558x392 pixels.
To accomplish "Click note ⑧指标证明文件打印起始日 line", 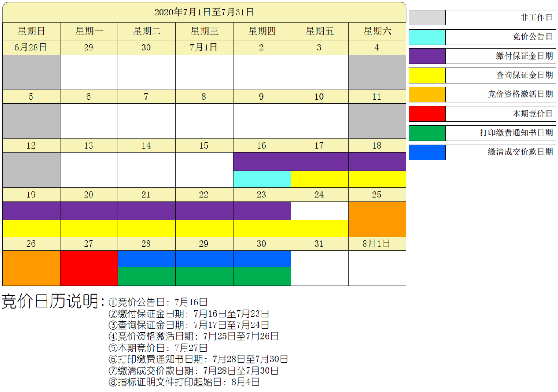I will pyautogui.click(x=184, y=382).
